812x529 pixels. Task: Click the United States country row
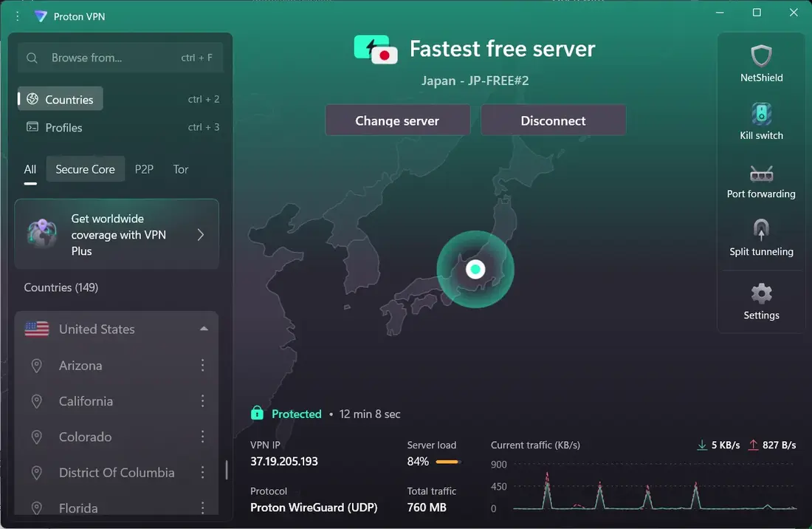coord(117,329)
